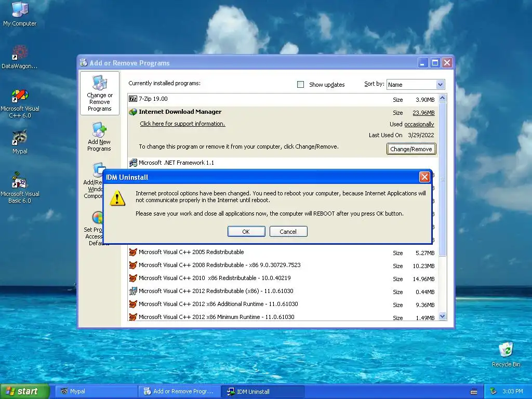Select Microsoft Visual C++ 6.0 desktop icon
532x399 pixels.
(20, 103)
